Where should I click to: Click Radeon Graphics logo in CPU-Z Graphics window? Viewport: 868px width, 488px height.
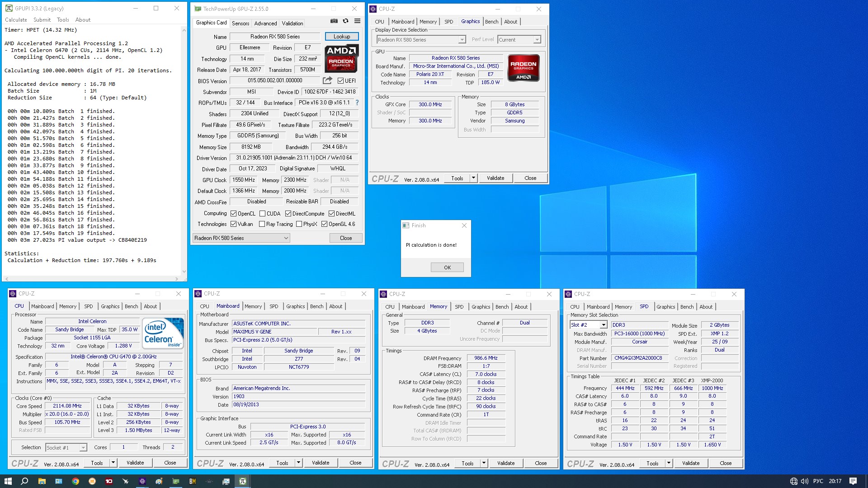[x=524, y=68]
